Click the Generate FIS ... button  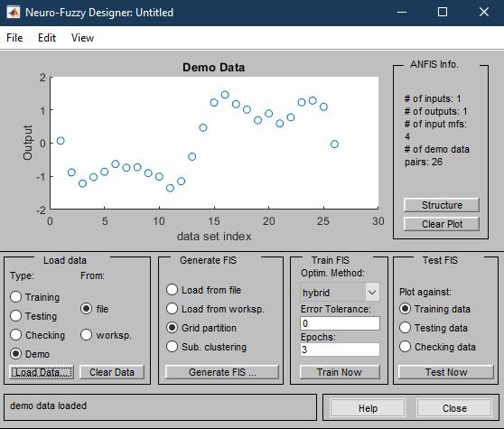click(x=222, y=372)
